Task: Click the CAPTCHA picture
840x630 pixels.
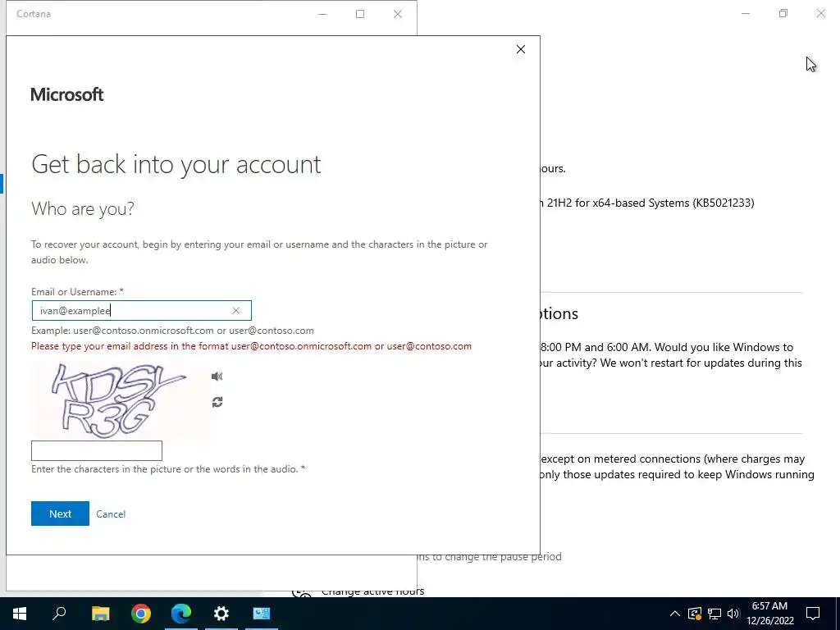Action: click(x=119, y=400)
